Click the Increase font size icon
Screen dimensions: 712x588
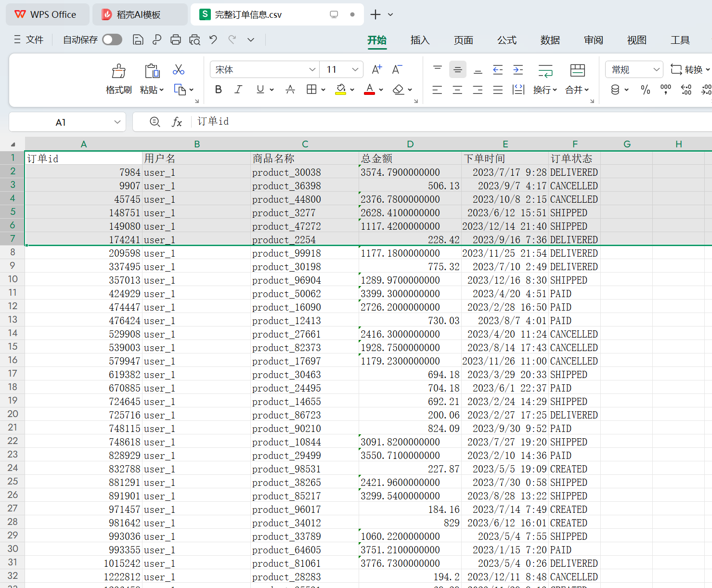tap(376, 70)
